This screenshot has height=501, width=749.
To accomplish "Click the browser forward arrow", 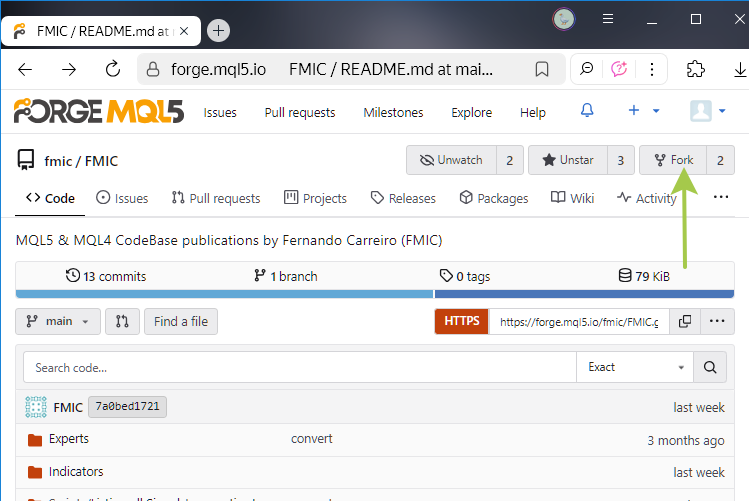I will click(69, 70).
